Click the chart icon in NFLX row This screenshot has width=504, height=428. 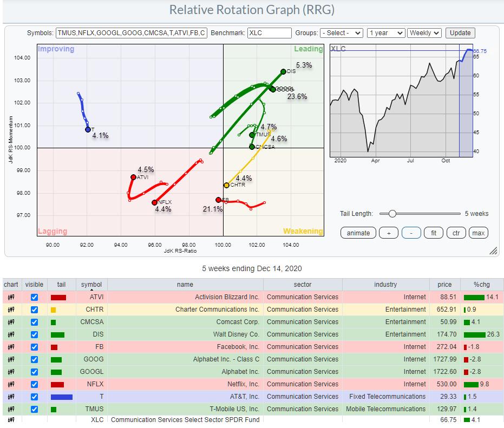[x=11, y=384]
